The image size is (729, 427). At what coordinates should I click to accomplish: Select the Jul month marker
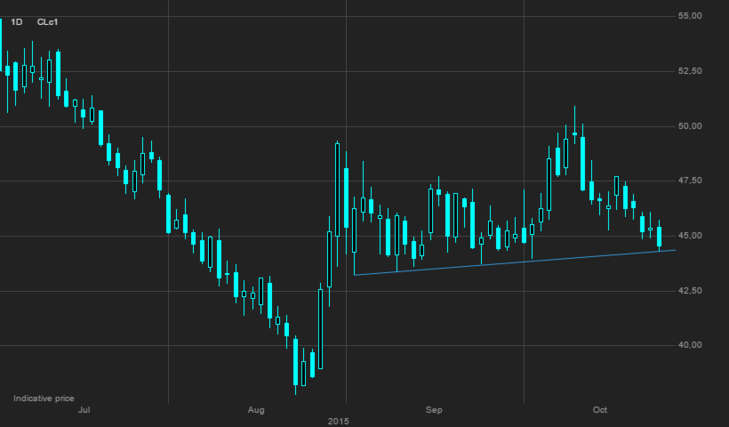(x=83, y=410)
